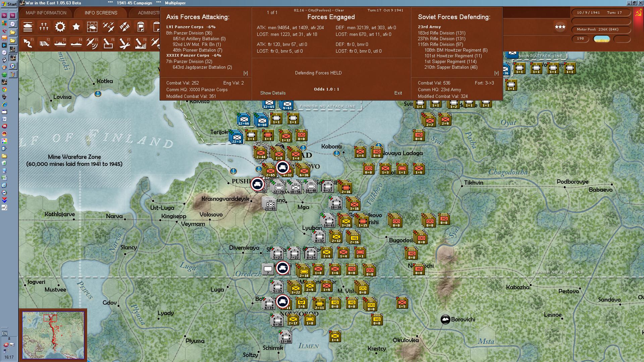
Task: Click the weather condition indicator pill
Action: click(x=602, y=39)
